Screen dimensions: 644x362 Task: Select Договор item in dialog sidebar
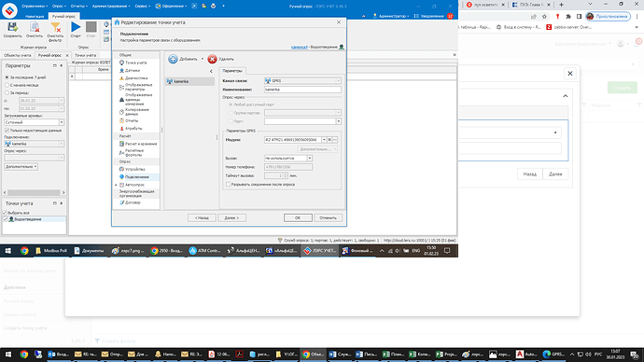pyautogui.click(x=133, y=202)
